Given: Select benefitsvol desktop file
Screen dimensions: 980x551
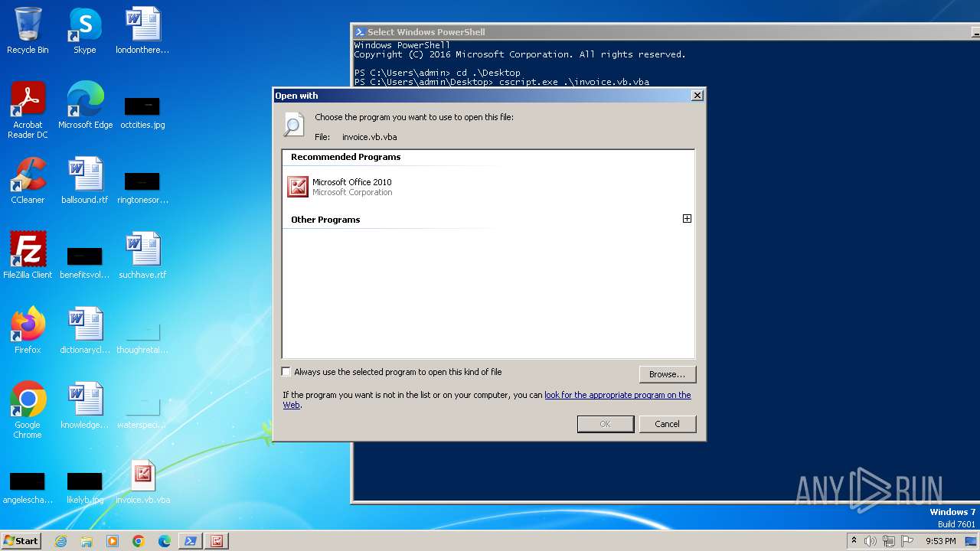Looking at the screenshot, I should (85, 262).
